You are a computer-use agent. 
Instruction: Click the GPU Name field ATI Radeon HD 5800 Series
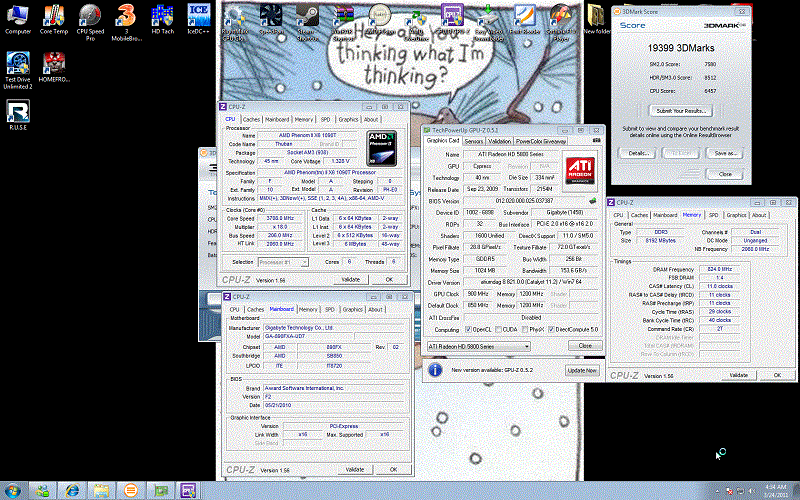(x=511, y=154)
